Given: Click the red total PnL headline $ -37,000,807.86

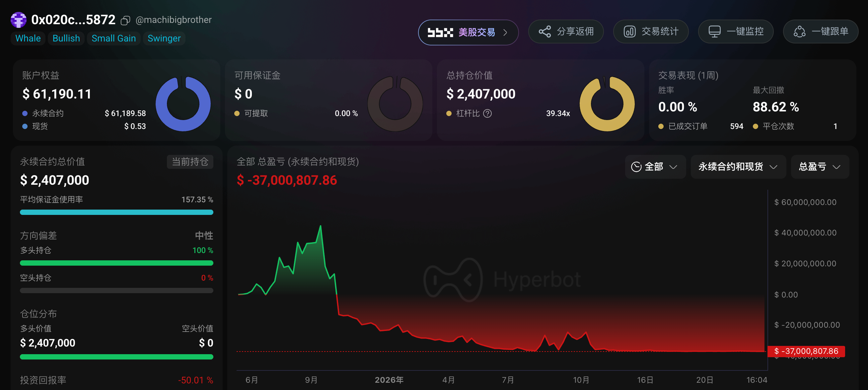Looking at the screenshot, I should point(287,180).
